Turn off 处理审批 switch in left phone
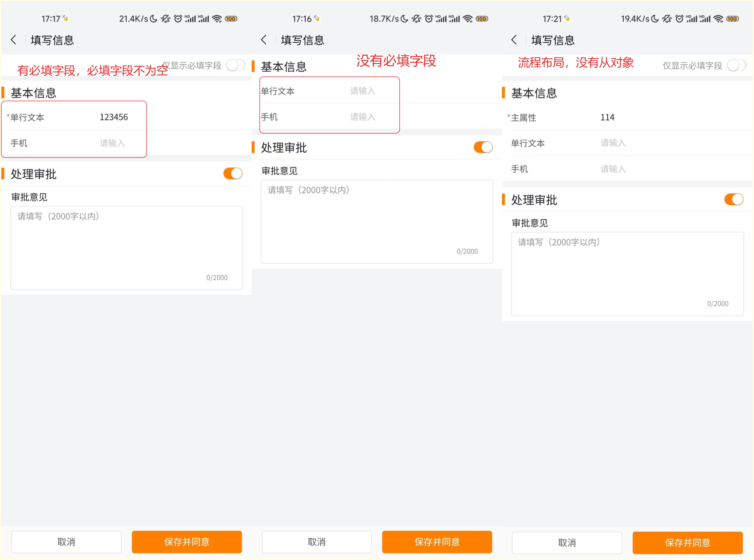 point(233,174)
